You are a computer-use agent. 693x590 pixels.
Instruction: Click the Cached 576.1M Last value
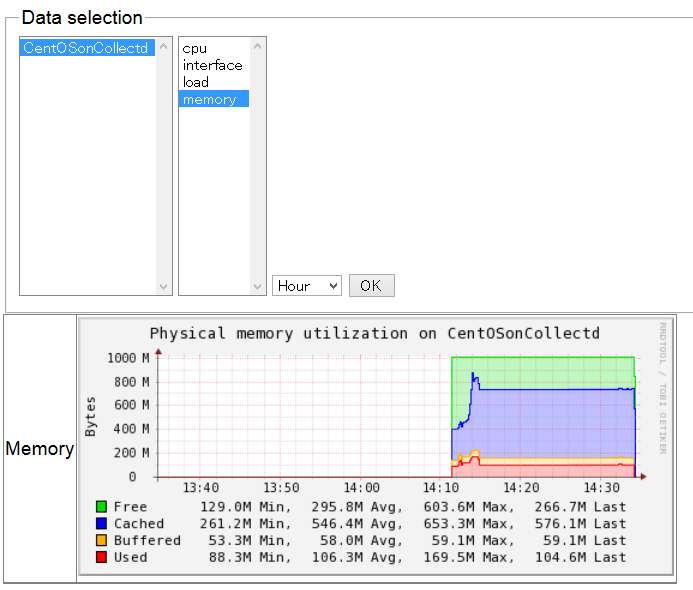[x=580, y=523]
